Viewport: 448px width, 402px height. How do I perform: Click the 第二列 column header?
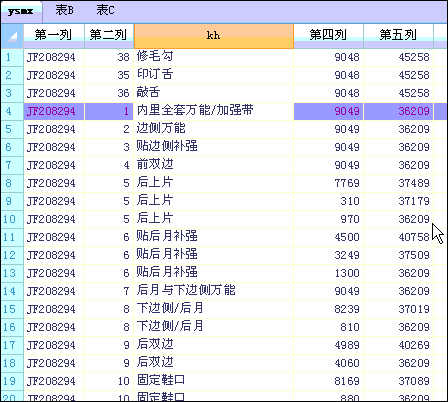coord(109,36)
